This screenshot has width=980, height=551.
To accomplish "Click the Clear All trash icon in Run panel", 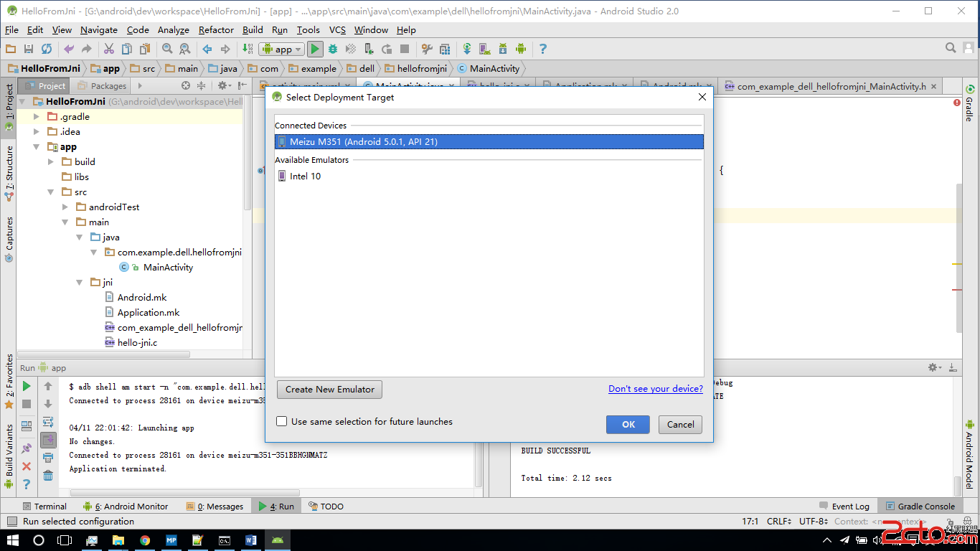I will [48, 475].
